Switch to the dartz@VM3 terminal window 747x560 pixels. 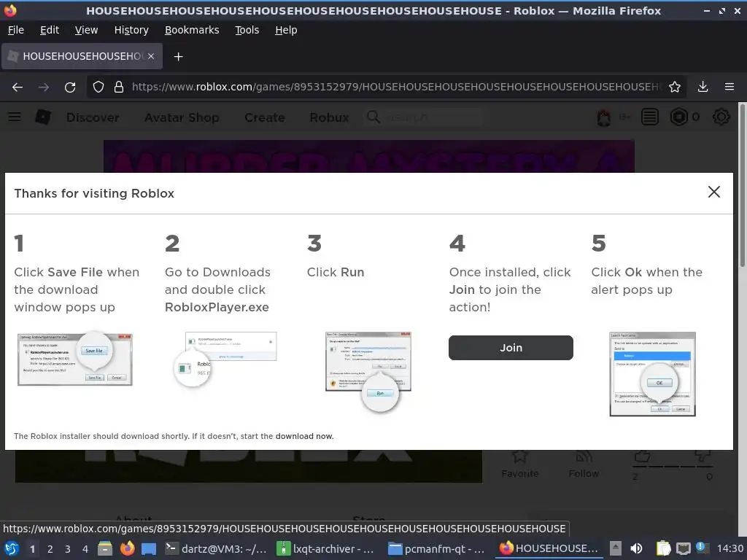pyautogui.click(x=216, y=548)
